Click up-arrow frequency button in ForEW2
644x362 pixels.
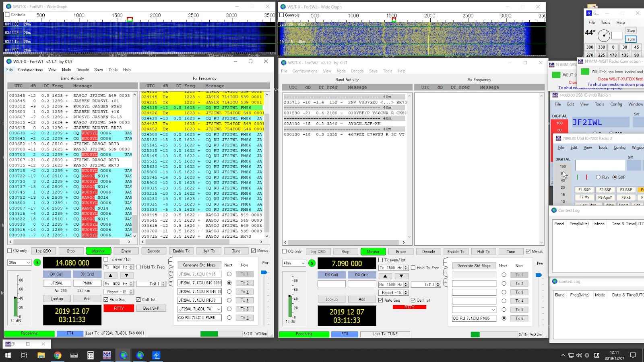[x=385, y=276]
